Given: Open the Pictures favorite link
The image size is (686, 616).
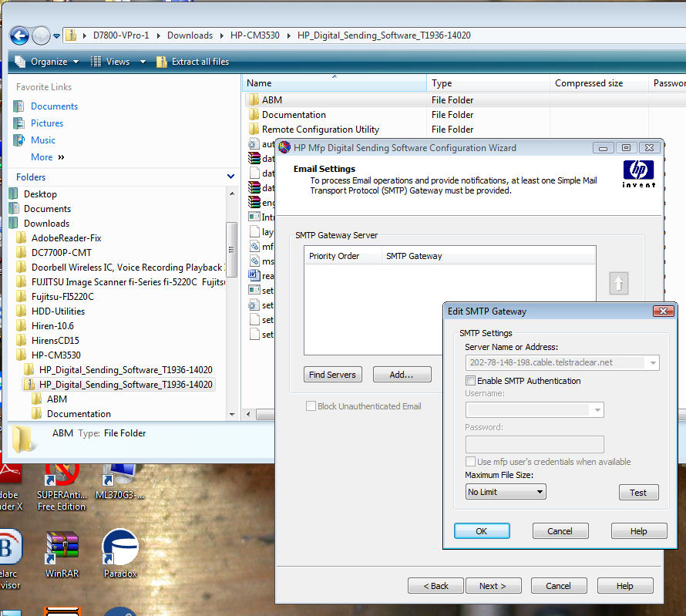Looking at the screenshot, I should [46, 123].
